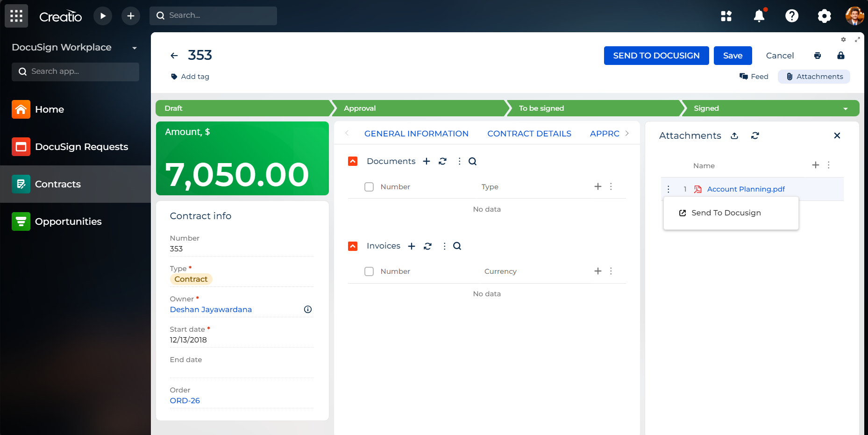Click the Creatio logo
The image size is (868, 435).
tap(61, 16)
